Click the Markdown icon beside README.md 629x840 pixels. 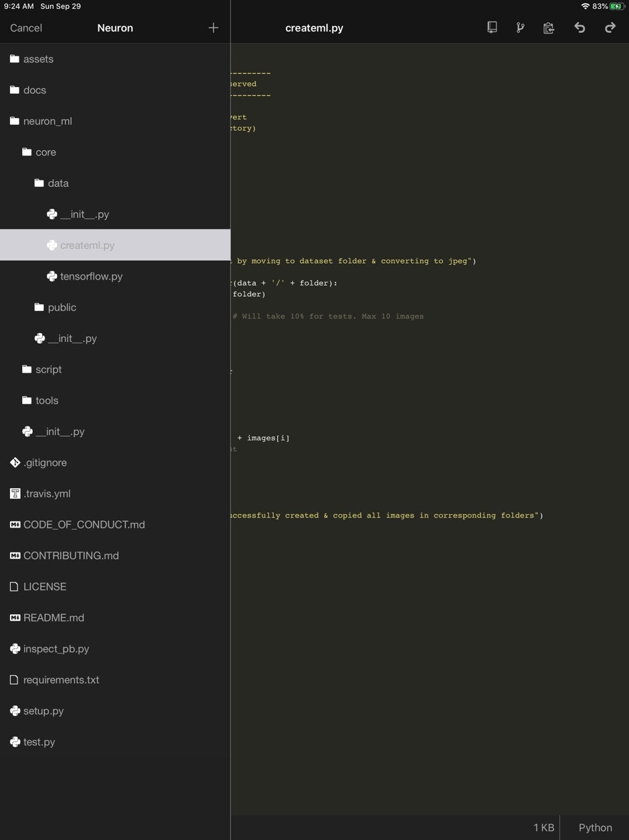(x=15, y=617)
